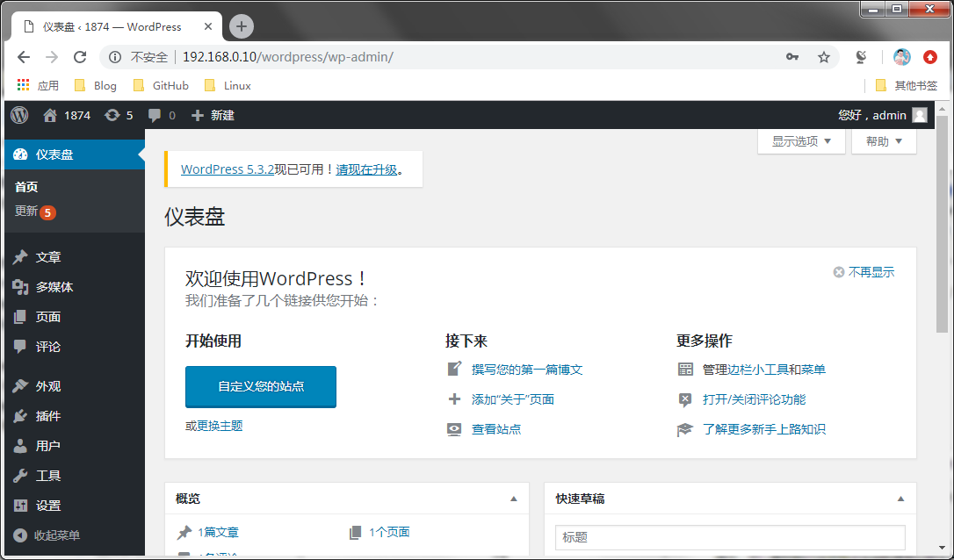Open comments bubble in admin bar
The height and width of the screenshot is (560, 954).
coord(162,115)
